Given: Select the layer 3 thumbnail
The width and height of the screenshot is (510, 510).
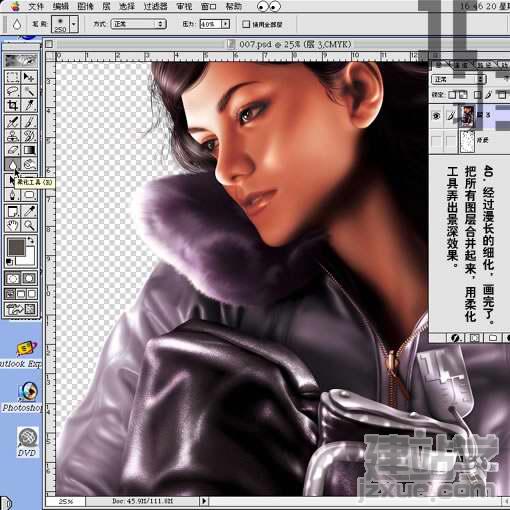Looking at the screenshot, I should click(468, 115).
